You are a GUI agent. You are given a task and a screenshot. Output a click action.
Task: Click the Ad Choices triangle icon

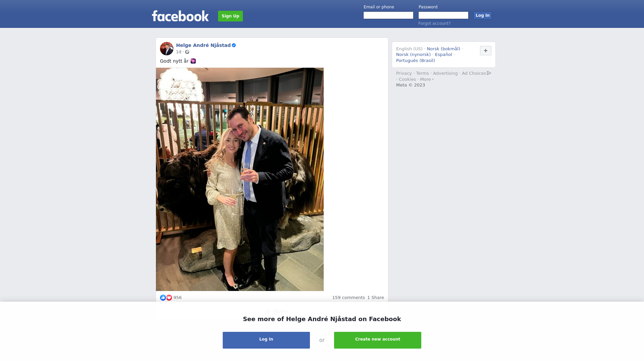point(489,73)
